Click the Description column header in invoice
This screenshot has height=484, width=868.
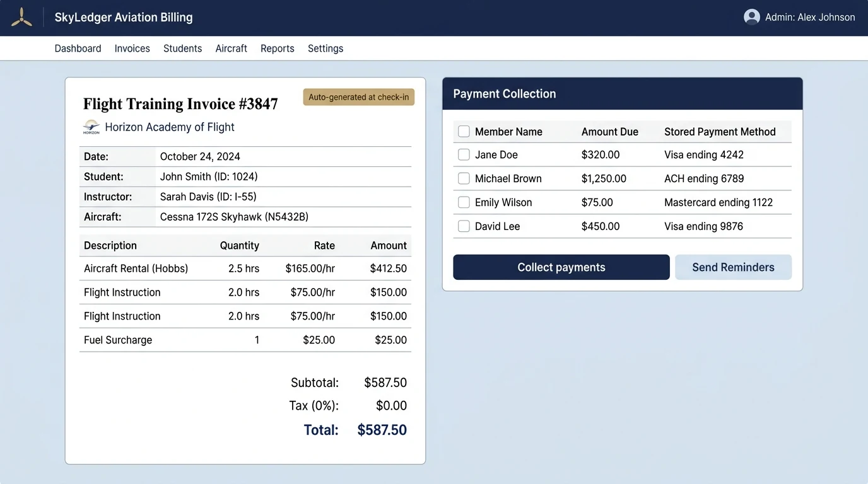(x=110, y=246)
